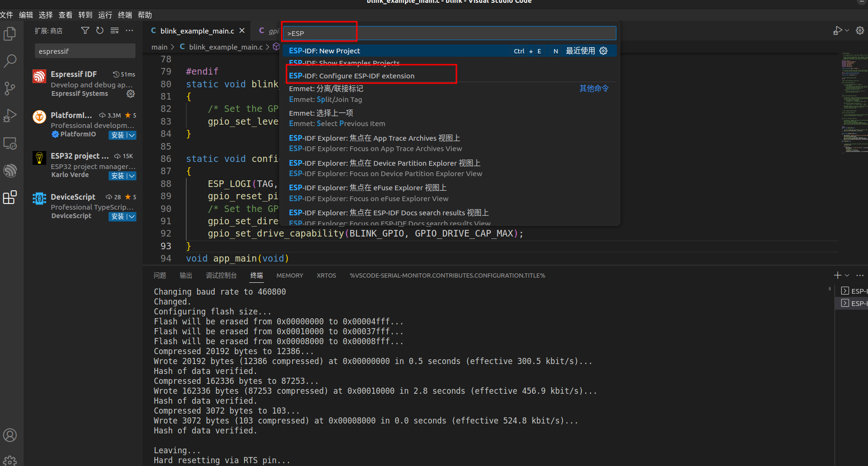868x466 pixels.
Task: Focus on Device Partition Explorer View command
Action: coord(450,168)
